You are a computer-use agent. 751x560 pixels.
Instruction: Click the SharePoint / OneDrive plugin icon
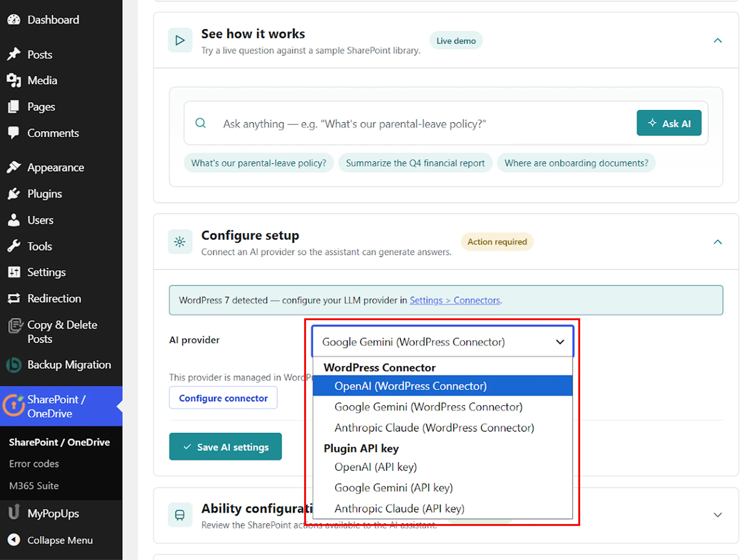click(13, 405)
